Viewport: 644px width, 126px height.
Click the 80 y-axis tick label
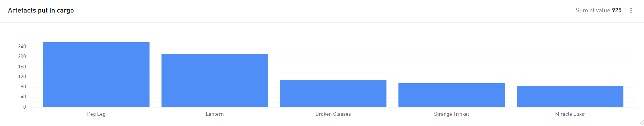point(23,87)
